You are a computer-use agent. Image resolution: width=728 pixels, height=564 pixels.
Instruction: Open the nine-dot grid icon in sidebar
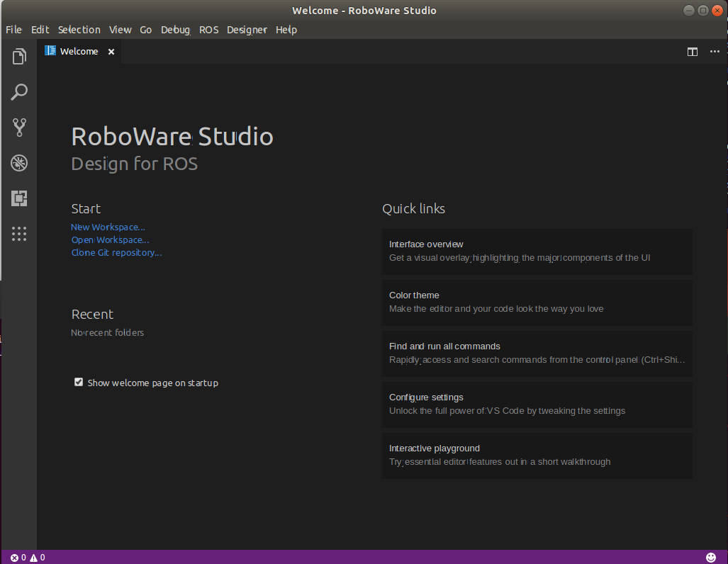point(19,234)
